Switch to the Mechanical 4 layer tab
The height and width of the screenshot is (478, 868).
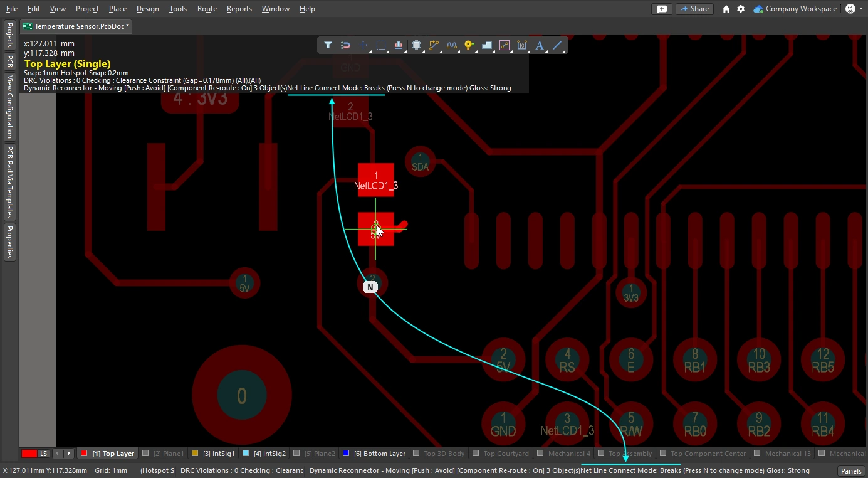563,454
